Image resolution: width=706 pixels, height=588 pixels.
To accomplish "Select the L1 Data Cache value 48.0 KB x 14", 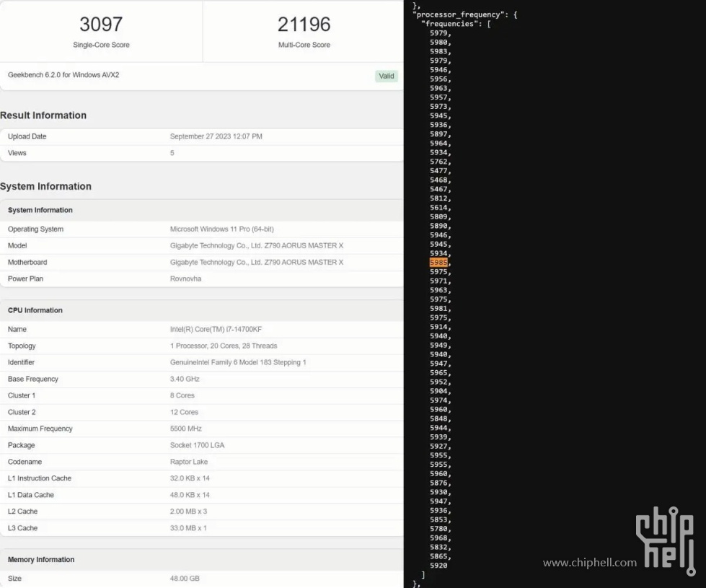I will 190,495.
